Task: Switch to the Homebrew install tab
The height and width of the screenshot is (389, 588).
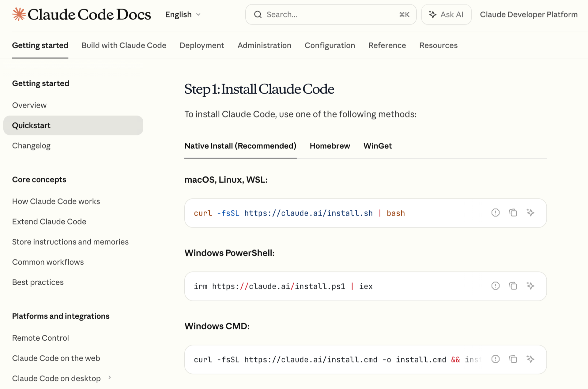Action: [330, 146]
